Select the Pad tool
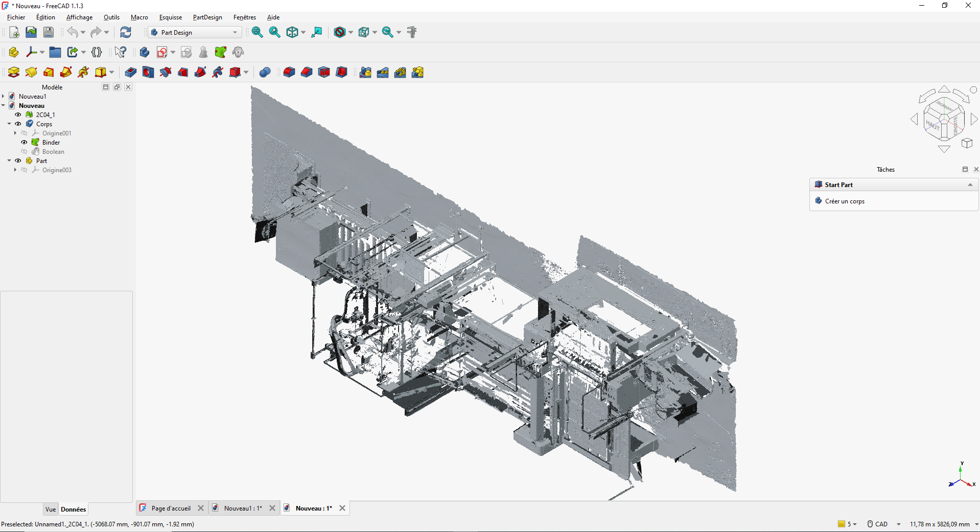This screenshot has width=980, height=532. pyautogui.click(x=14, y=72)
